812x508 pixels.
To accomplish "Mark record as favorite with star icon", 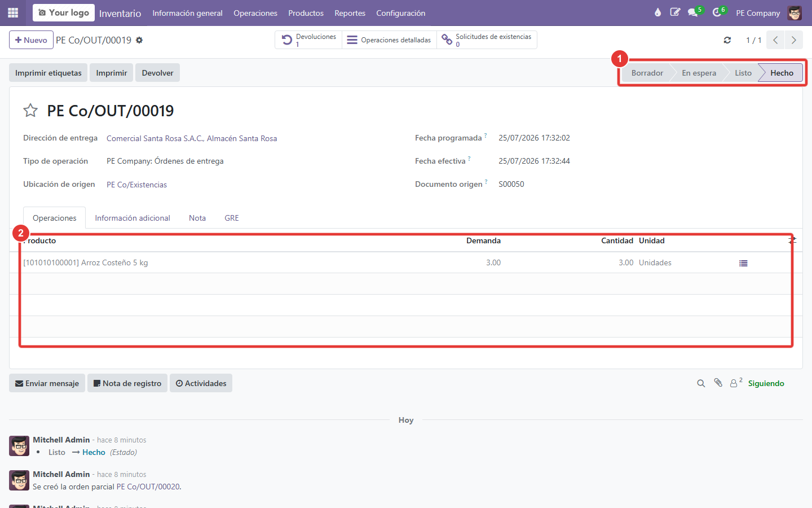I will click(30, 110).
